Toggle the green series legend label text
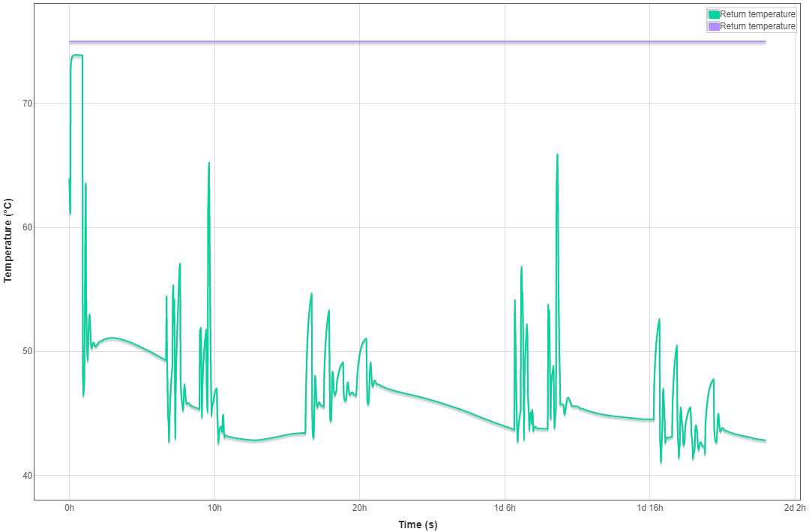The height and width of the screenshot is (532, 812). pos(757,14)
